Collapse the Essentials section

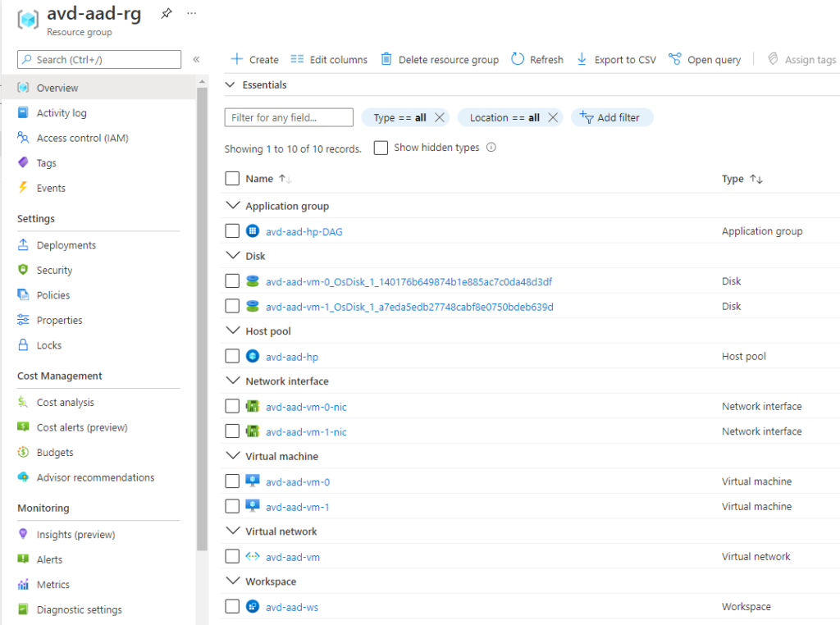click(x=231, y=84)
